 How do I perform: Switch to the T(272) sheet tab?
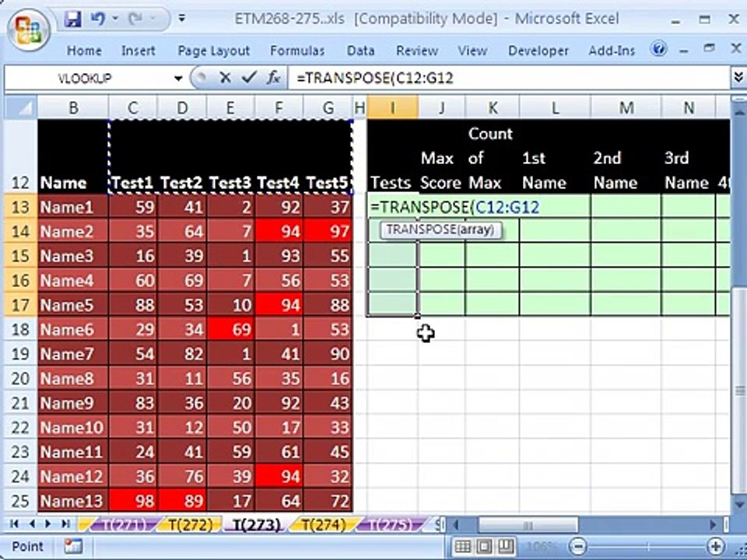click(x=190, y=525)
